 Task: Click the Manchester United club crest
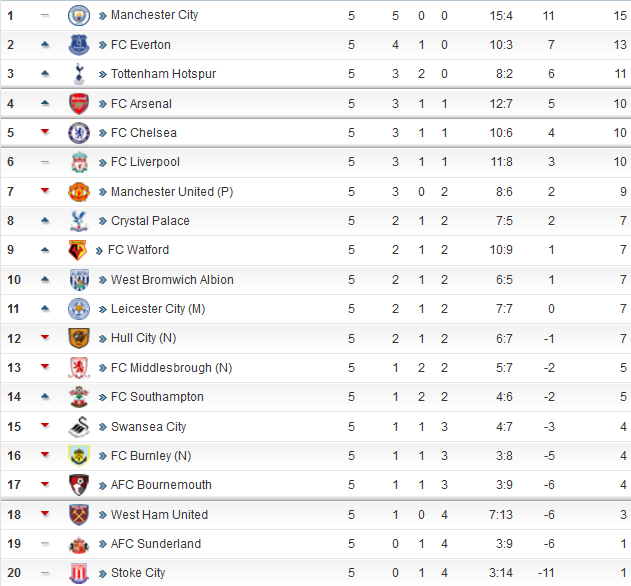(79, 192)
